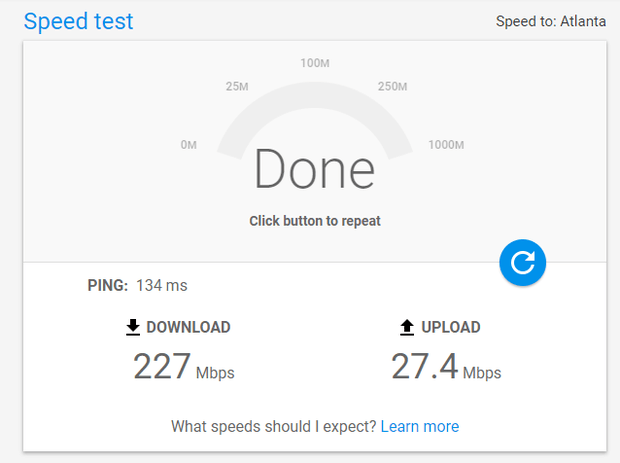Click the UPLOAD label
The image size is (620, 463).
[x=451, y=327]
